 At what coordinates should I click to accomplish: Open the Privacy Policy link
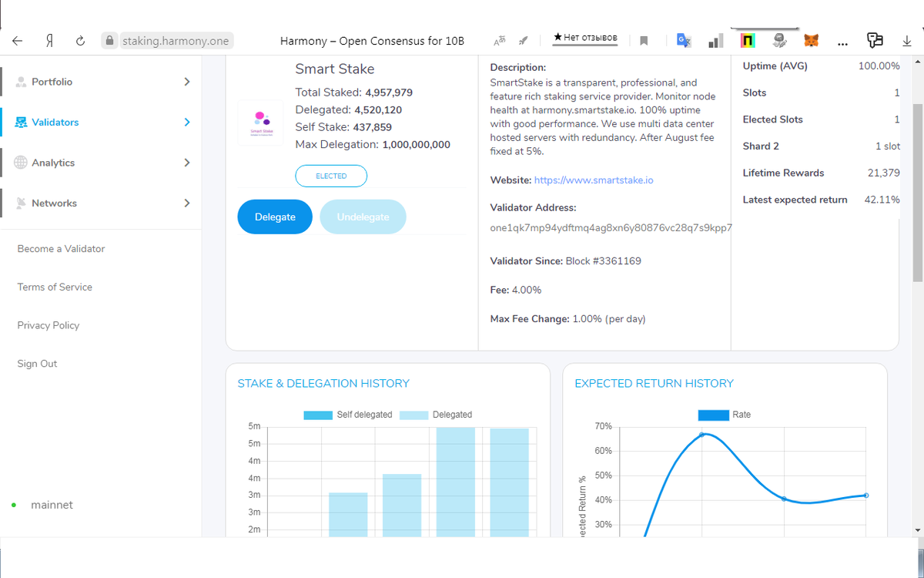point(49,325)
